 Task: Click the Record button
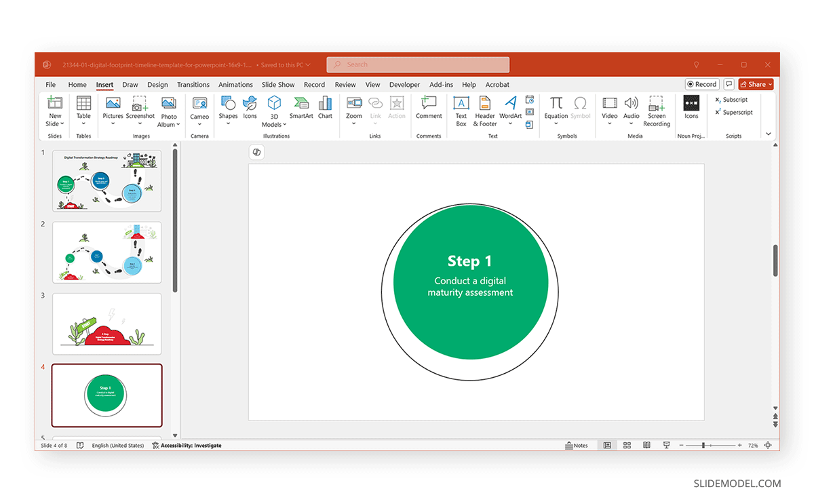tap(702, 84)
